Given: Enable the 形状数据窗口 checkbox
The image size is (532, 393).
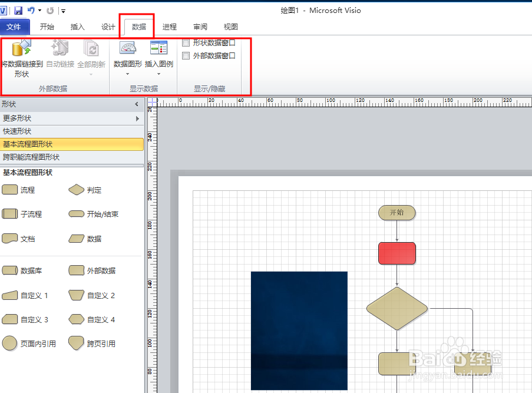Looking at the screenshot, I should (186, 43).
